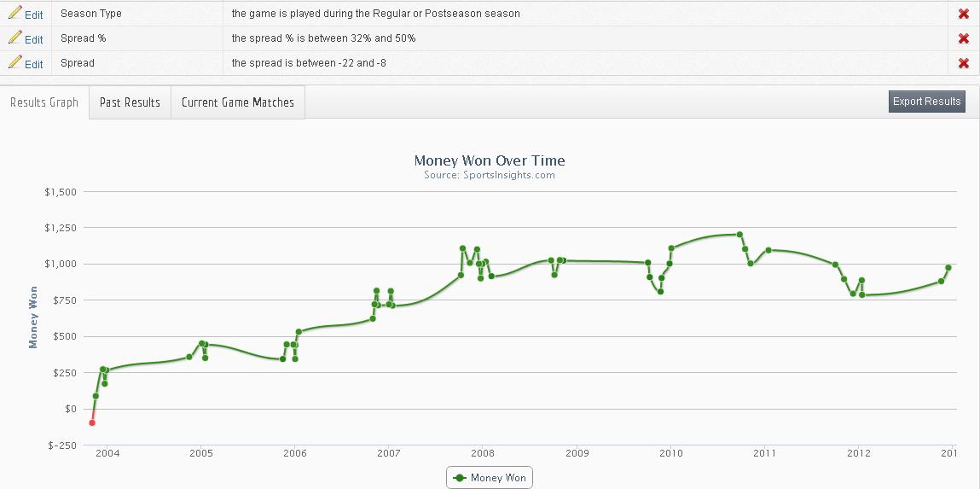Screen dimensions: 980x489
Task: Click the Edit link for Season Type
Action: [34, 15]
